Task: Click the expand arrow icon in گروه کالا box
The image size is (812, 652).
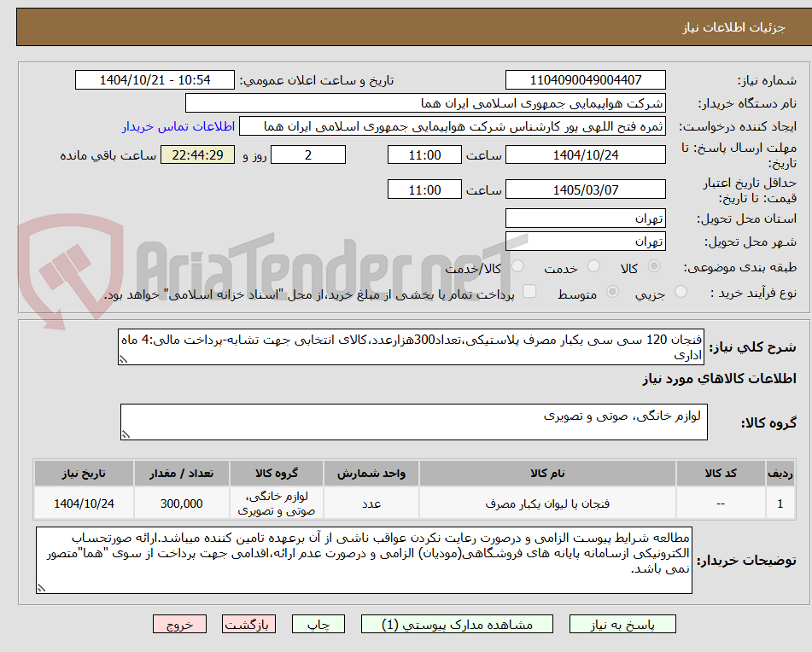Action: point(126,434)
